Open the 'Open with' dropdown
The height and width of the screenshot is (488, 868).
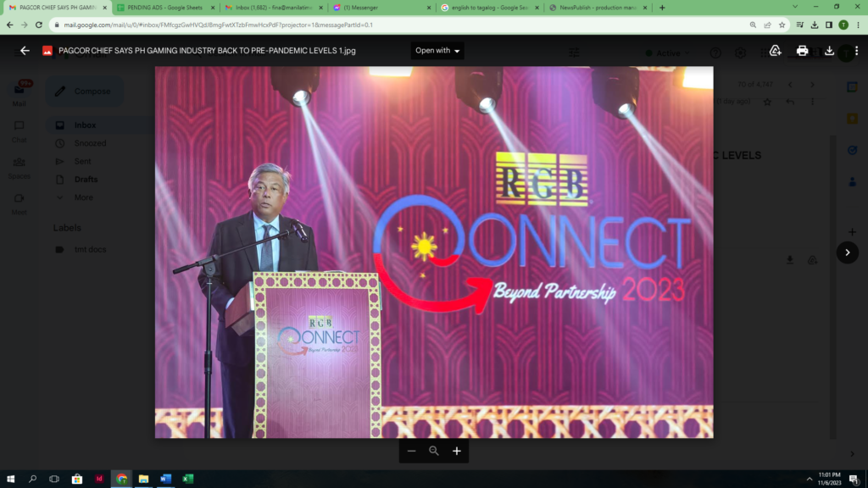437,50
